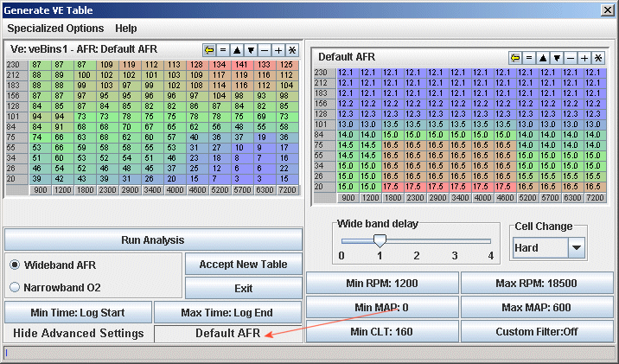Click the multiply icon in VE table toolbar
This screenshot has height=364, width=619.
291,50
